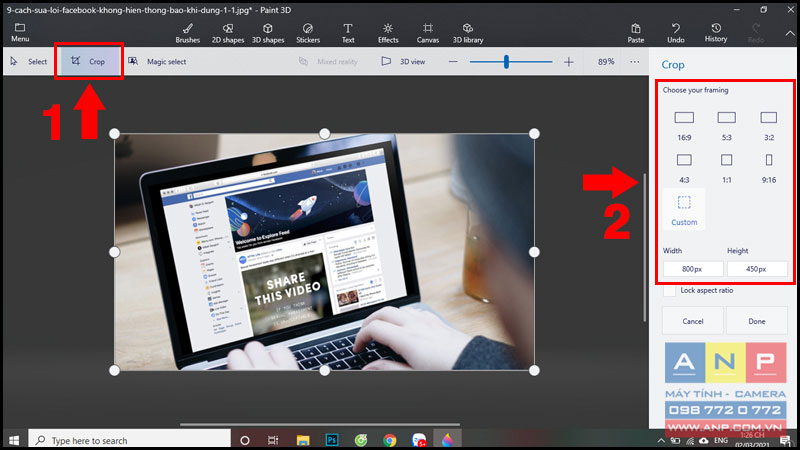Confirm the crop with Done

point(757,321)
